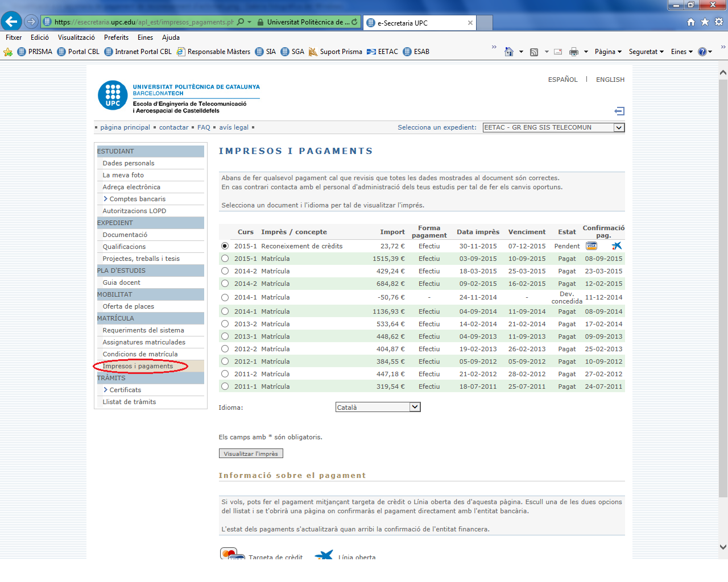
Task: Click the credit card payment icon in Pendent row
Action: [x=591, y=246]
